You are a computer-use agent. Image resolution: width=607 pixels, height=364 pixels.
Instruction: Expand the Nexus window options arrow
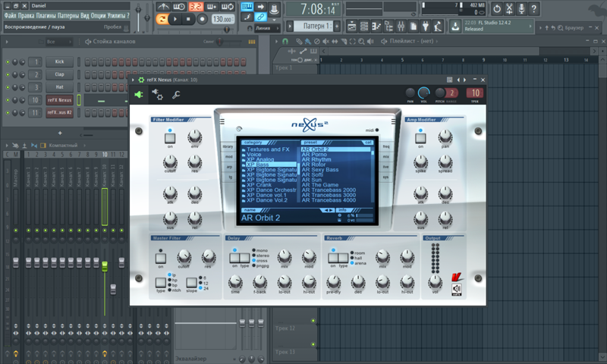pos(134,80)
